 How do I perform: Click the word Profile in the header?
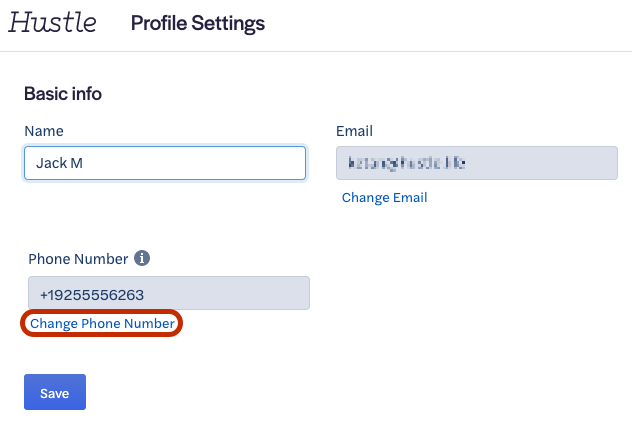coord(159,23)
